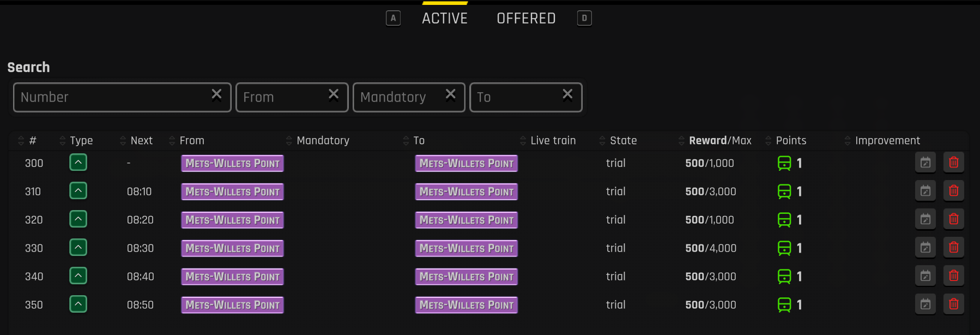This screenshot has height=335, width=980.
Task: Click the schedule calendar icon for timetable 310
Action: pyautogui.click(x=925, y=191)
